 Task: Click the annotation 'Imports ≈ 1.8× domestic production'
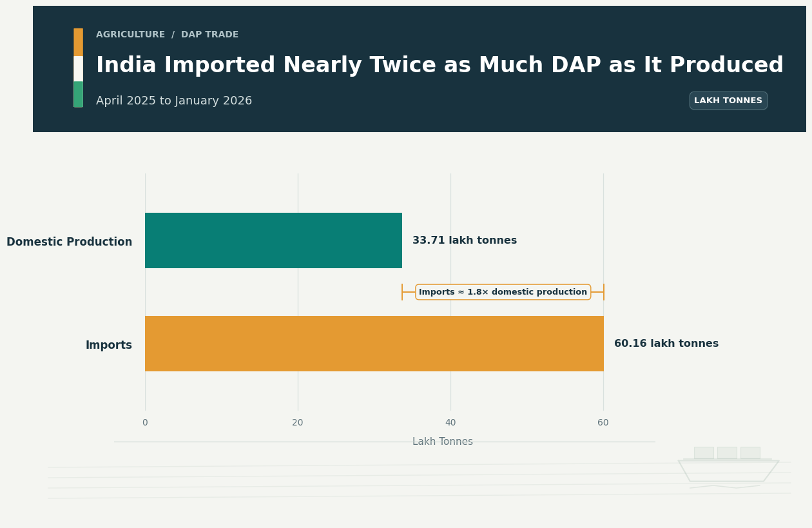click(x=503, y=292)
